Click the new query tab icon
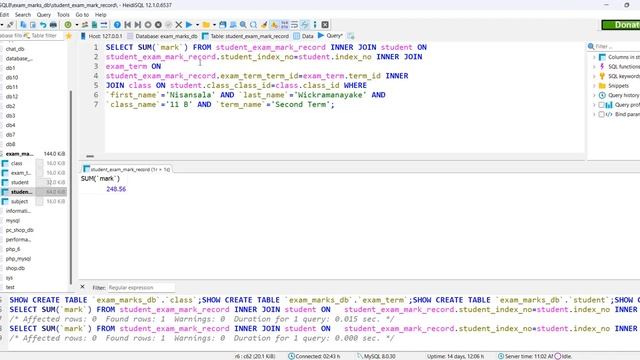The height and width of the screenshot is (360, 640). [351, 36]
